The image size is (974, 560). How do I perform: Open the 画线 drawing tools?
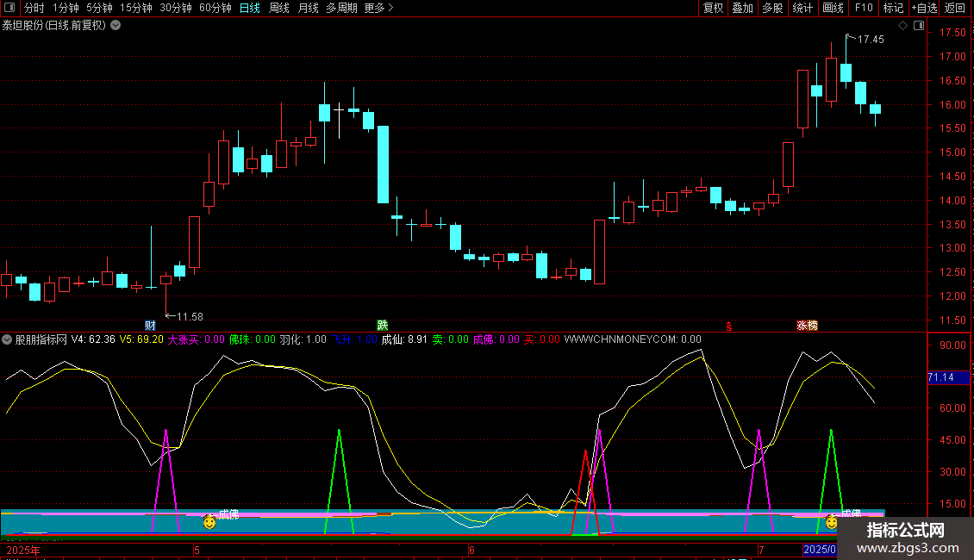tap(833, 9)
